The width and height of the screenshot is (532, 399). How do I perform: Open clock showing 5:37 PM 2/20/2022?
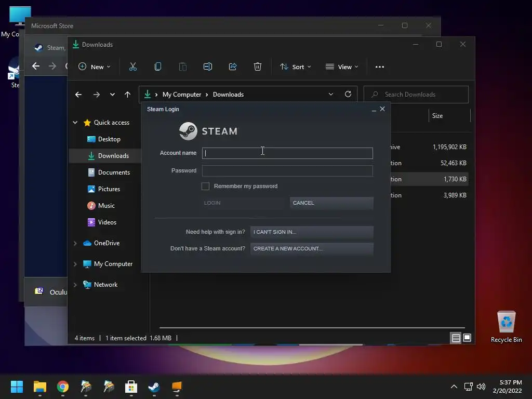[507, 387]
